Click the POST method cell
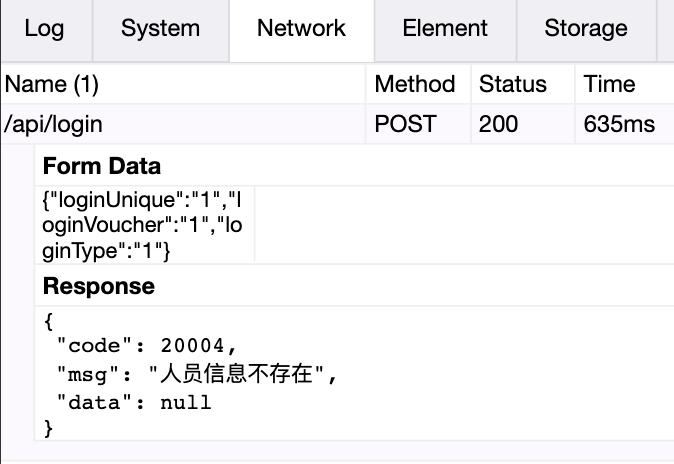Screen dimensions: 674x464 [405, 125]
